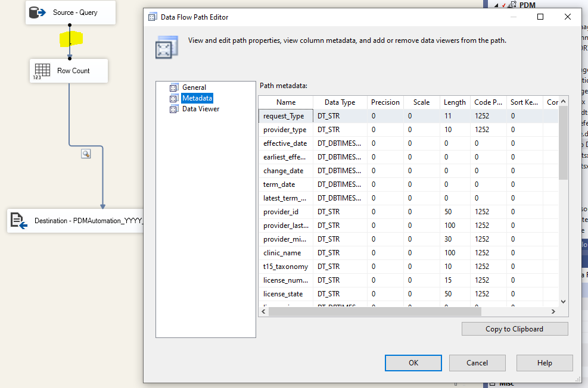This screenshot has height=388, width=588.
Task: Sort by the Name column header
Action: click(x=286, y=102)
